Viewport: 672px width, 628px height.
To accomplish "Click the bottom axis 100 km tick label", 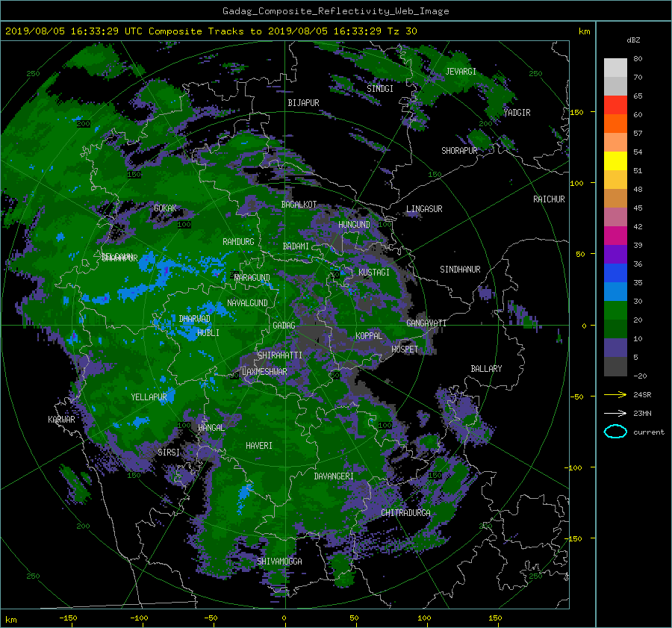I will (x=424, y=618).
